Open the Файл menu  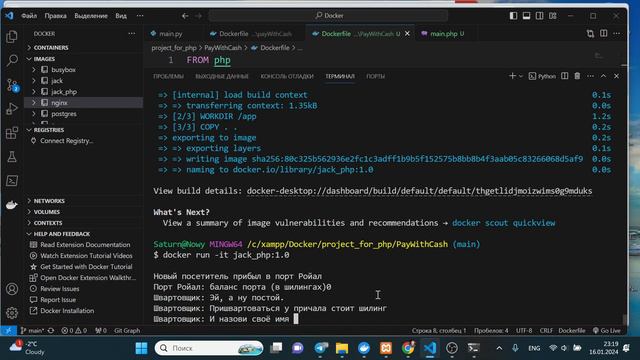pos(29,16)
